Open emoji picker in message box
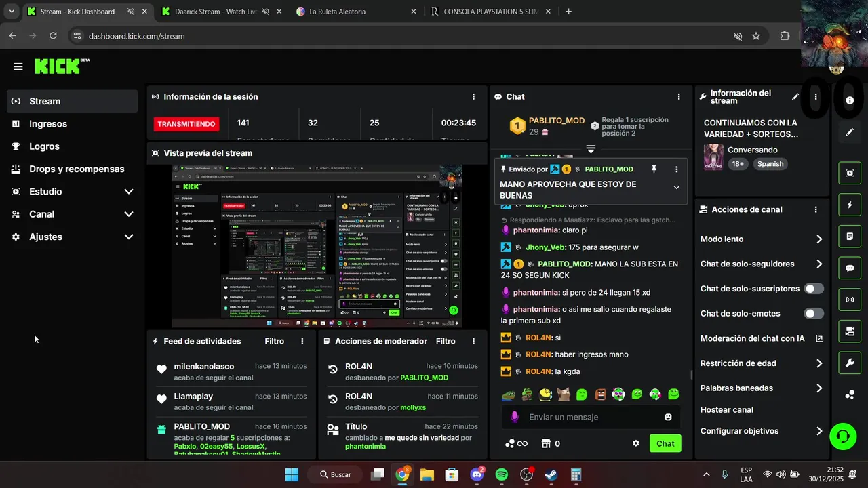Screen dimensions: 868x488 pyautogui.click(x=668, y=417)
